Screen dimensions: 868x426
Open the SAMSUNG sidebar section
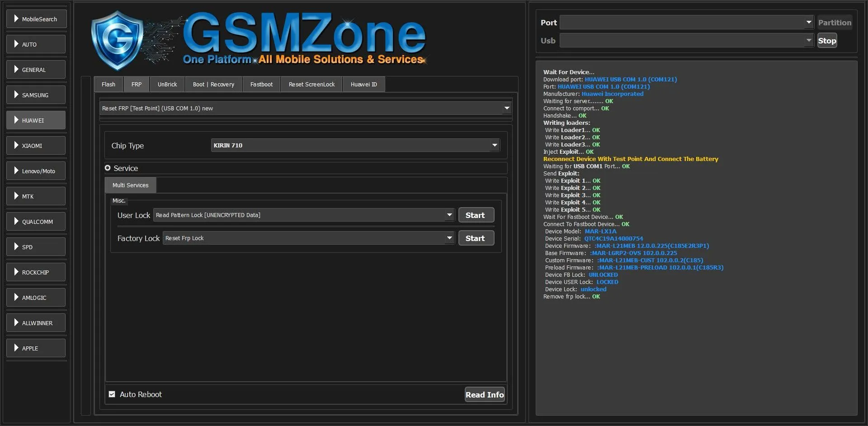point(36,95)
